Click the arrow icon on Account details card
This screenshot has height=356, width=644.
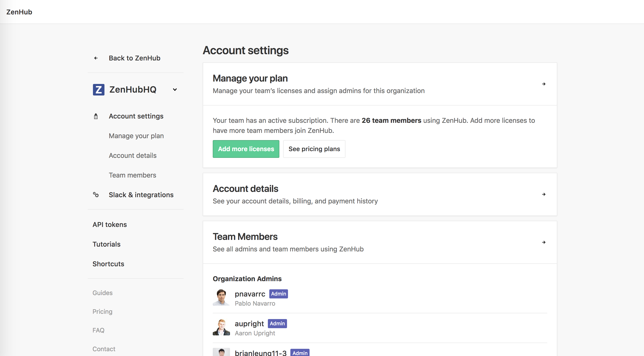coord(544,194)
